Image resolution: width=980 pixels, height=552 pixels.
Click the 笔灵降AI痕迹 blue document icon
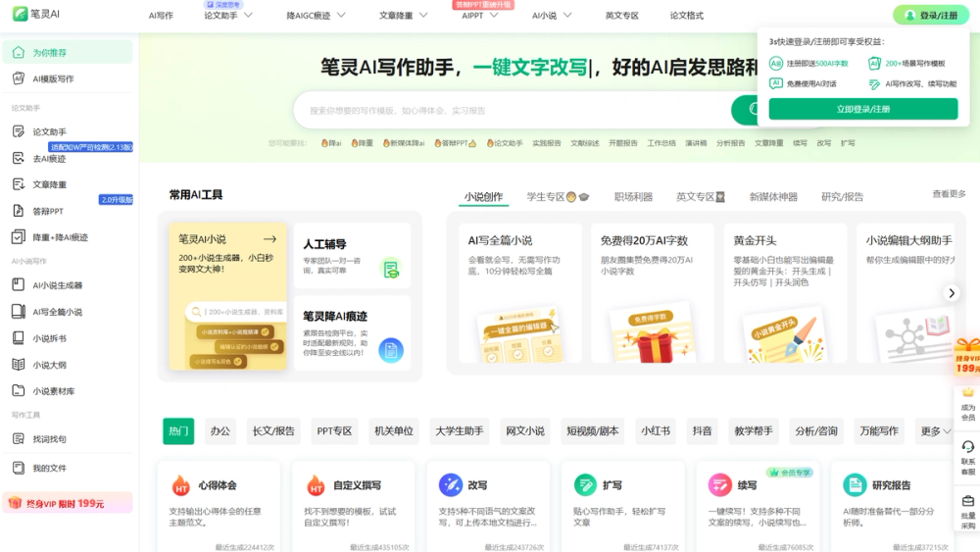391,350
